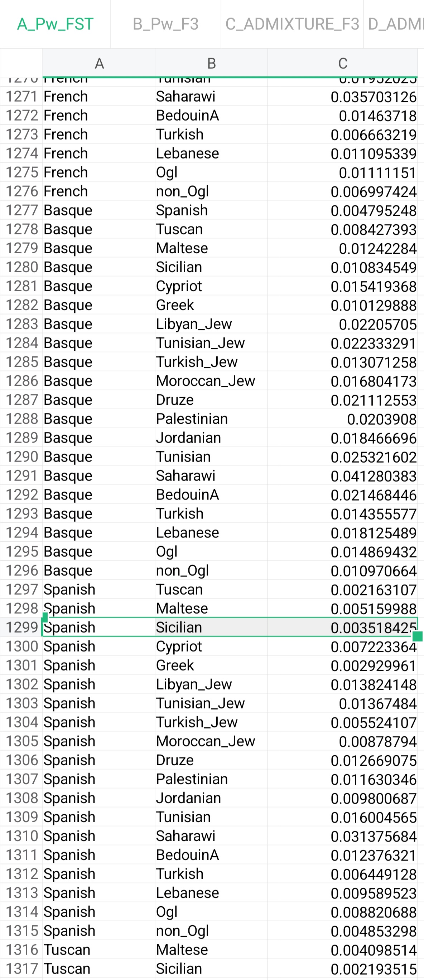
Task: Click the non_Ogl cell in row 1315
Action: tap(211, 931)
